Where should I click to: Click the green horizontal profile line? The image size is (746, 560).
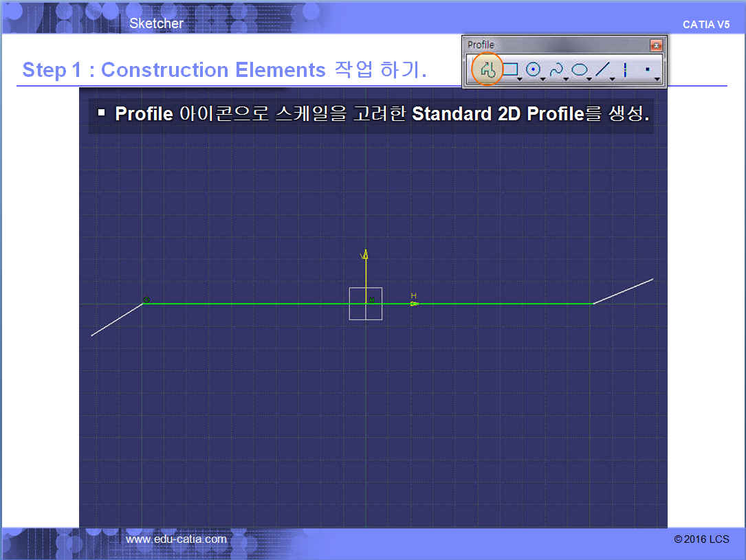pos(261,303)
